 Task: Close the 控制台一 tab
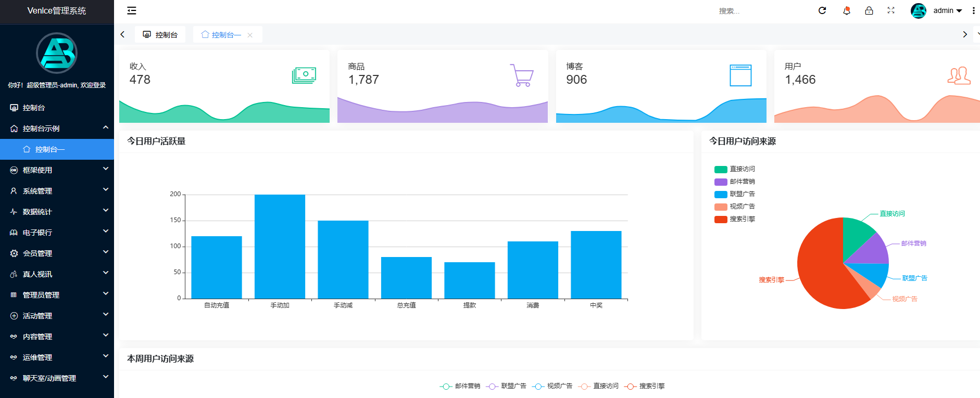click(x=250, y=35)
